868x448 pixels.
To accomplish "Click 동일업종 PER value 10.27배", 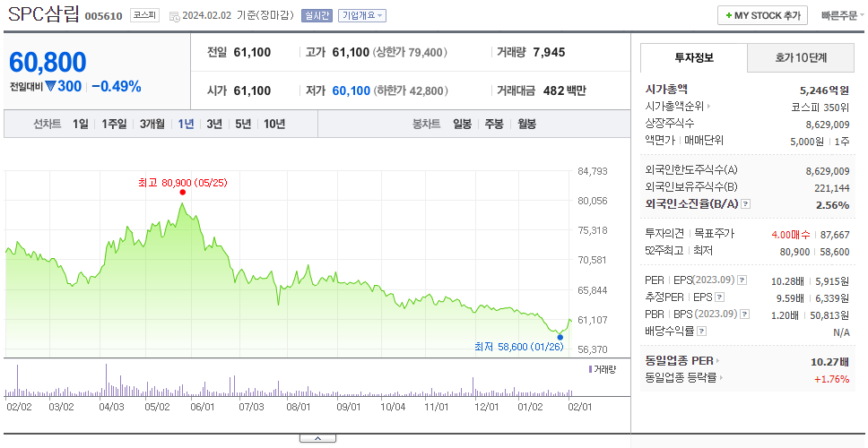I will pos(829,362).
